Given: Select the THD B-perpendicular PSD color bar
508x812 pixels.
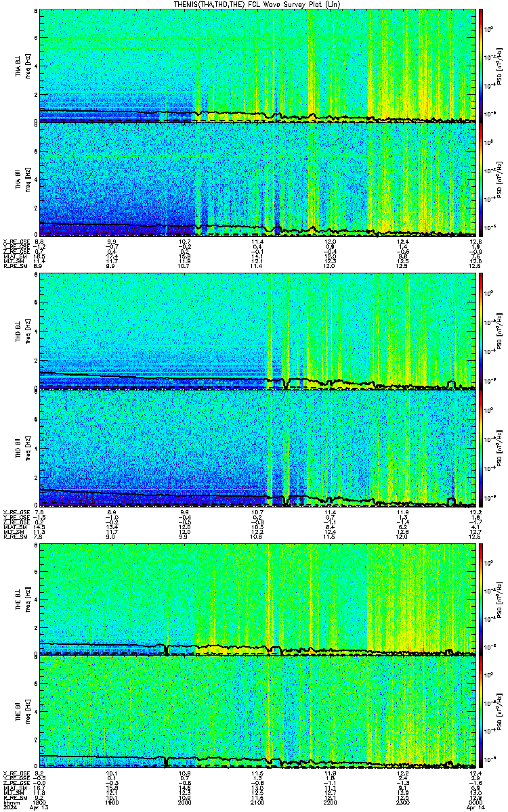Looking at the screenshot, I should coord(481,333).
